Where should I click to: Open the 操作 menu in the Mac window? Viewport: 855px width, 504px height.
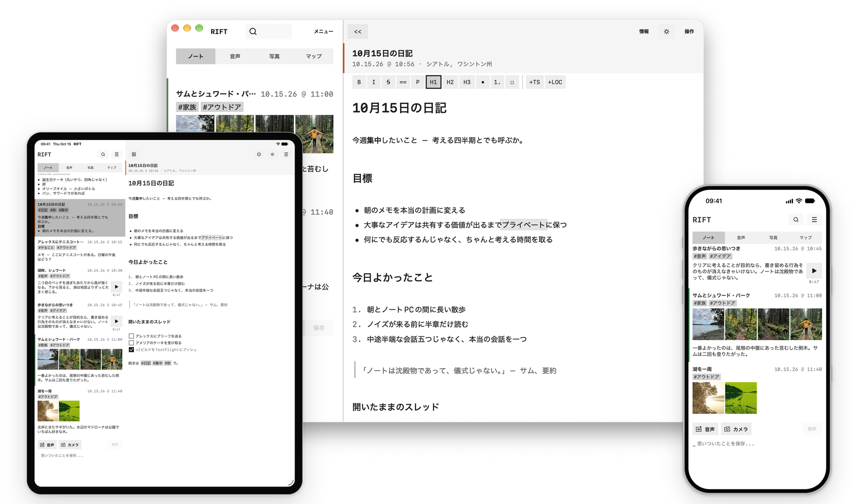689,31
